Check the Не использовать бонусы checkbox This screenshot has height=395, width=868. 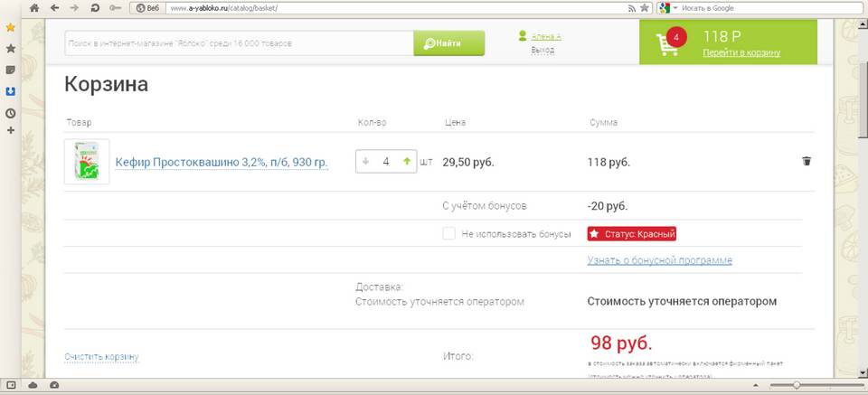click(x=449, y=233)
